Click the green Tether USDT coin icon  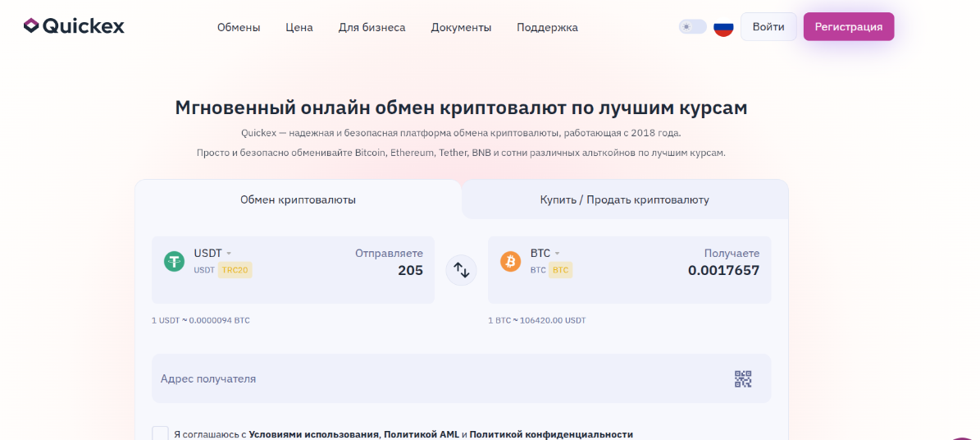[175, 262]
